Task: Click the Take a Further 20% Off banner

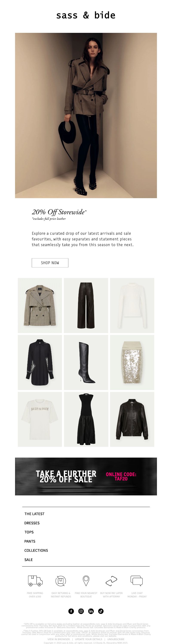Action: [x=86, y=476]
